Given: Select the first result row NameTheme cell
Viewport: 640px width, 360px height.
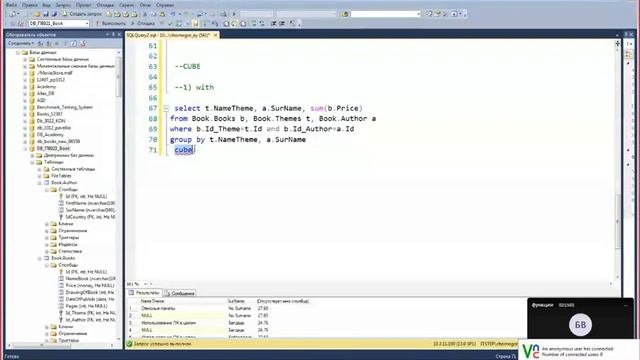Looking at the screenshot, I should 182,309.
